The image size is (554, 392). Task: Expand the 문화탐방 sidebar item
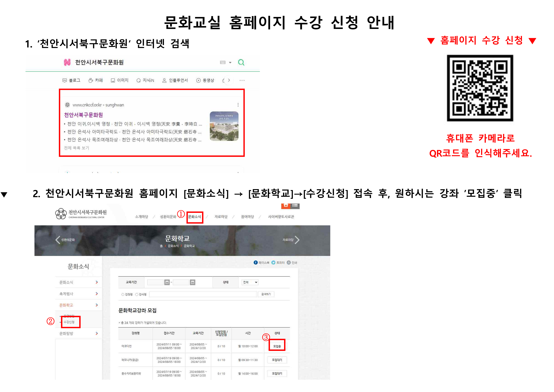(x=96, y=333)
